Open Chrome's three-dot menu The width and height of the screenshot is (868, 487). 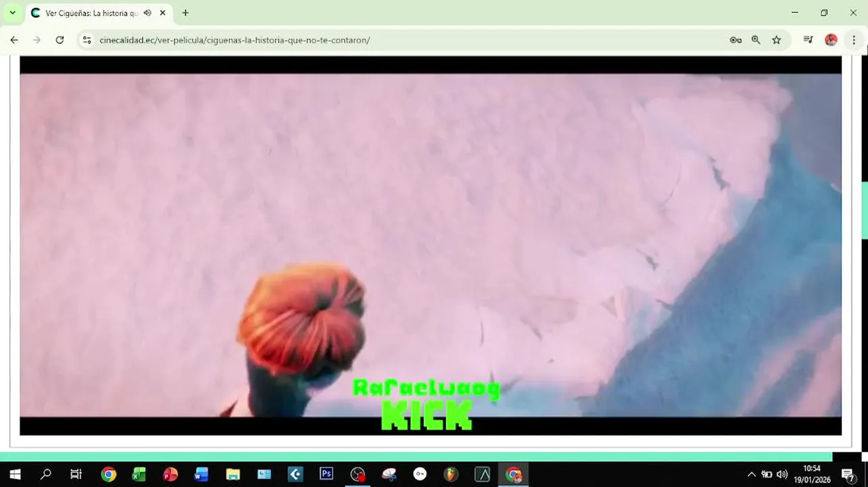coord(854,40)
